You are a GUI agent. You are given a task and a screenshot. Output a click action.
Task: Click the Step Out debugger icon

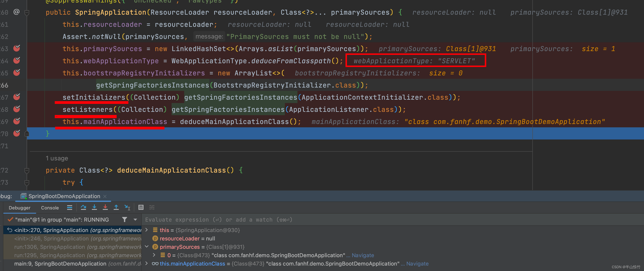pyautogui.click(x=116, y=207)
